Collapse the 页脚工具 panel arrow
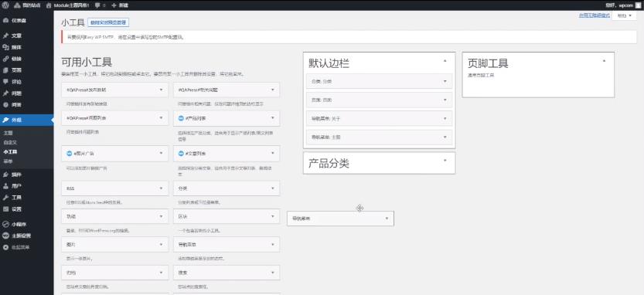The height and width of the screenshot is (295, 644). [604, 61]
